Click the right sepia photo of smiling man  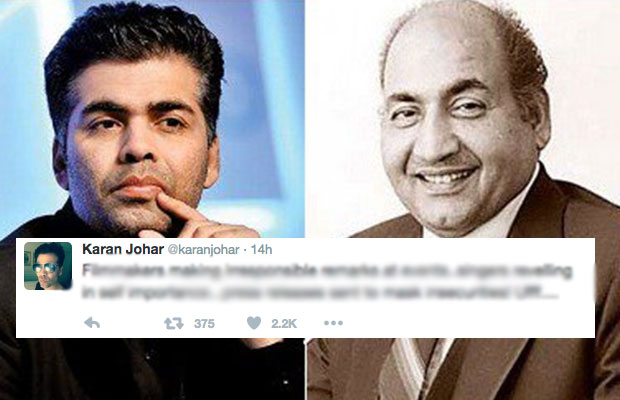[463, 119]
